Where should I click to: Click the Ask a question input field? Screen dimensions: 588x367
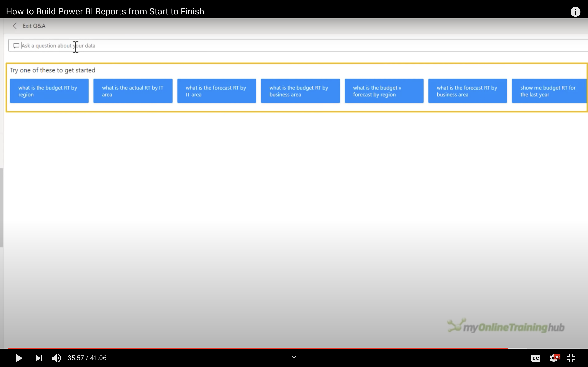point(292,46)
